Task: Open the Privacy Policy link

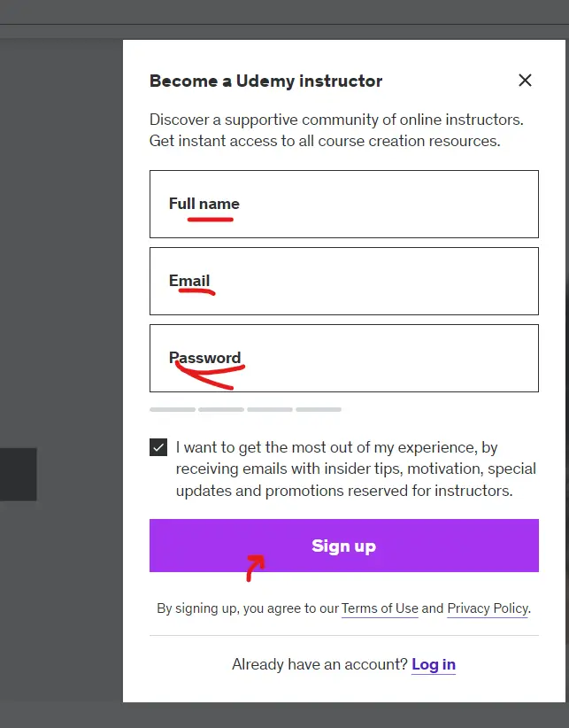Action: 487,608
